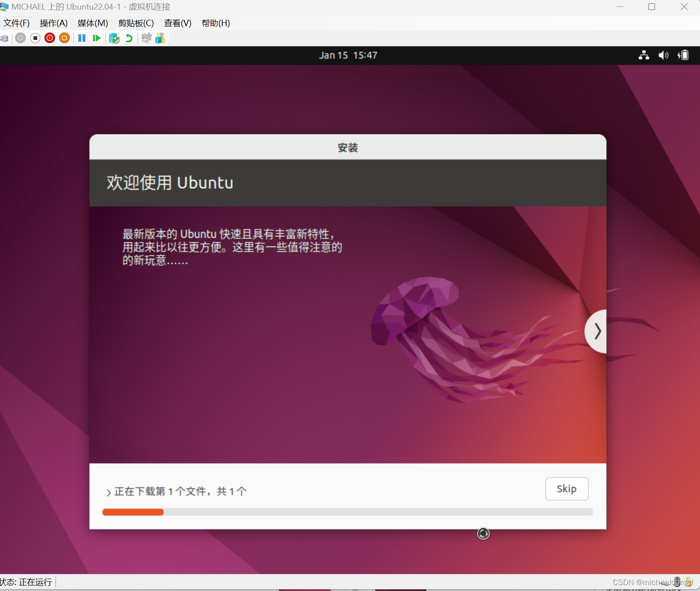Click the Start (resume) green arrow icon
Image resolution: width=700 pixels, height=591 pixels.
click(96, 38)
